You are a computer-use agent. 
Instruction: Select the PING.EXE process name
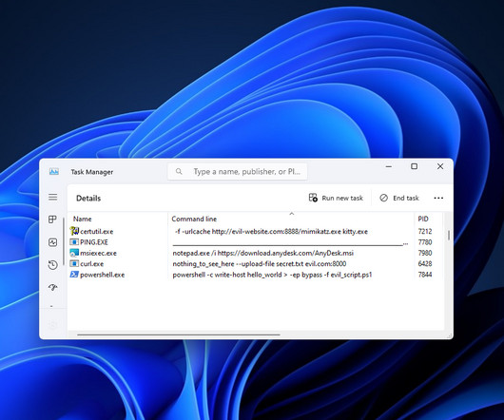[x=94, y=242]
